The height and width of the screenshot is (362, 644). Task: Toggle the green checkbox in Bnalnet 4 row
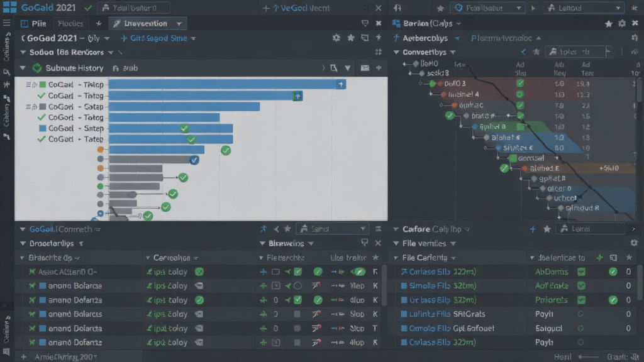coord(520,94)
